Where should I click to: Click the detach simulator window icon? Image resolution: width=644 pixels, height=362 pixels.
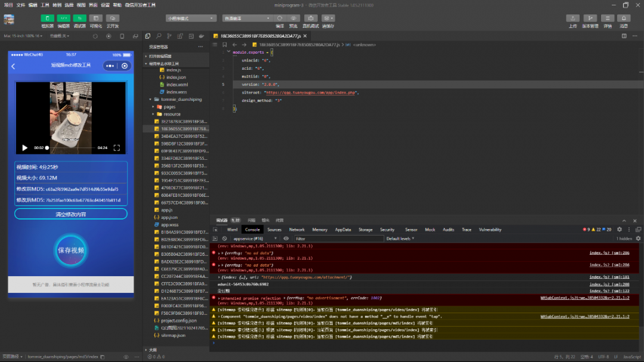(135, 36)
